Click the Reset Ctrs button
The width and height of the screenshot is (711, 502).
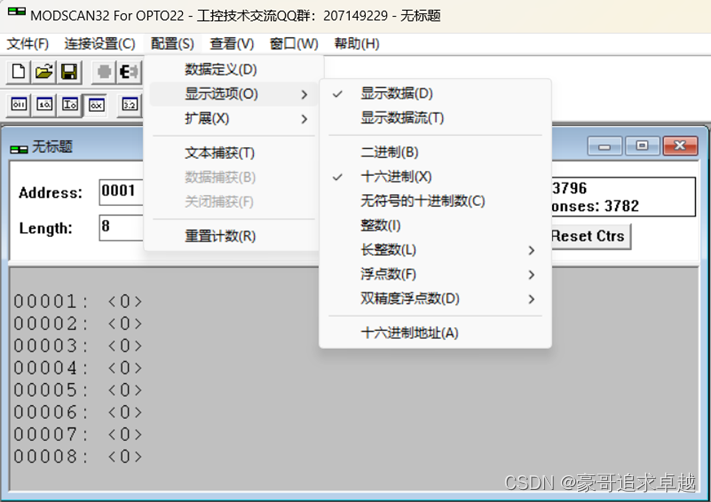[x=590, y=236]
